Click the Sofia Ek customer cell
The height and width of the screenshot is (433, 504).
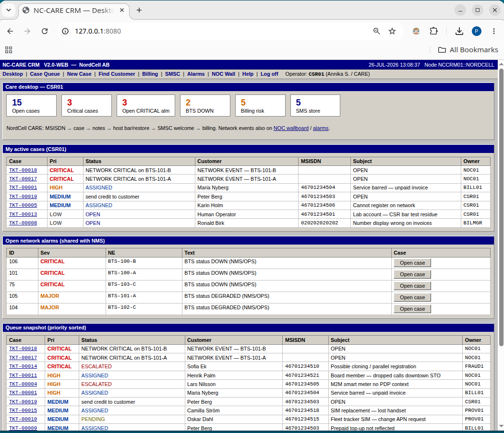[234, 366]
